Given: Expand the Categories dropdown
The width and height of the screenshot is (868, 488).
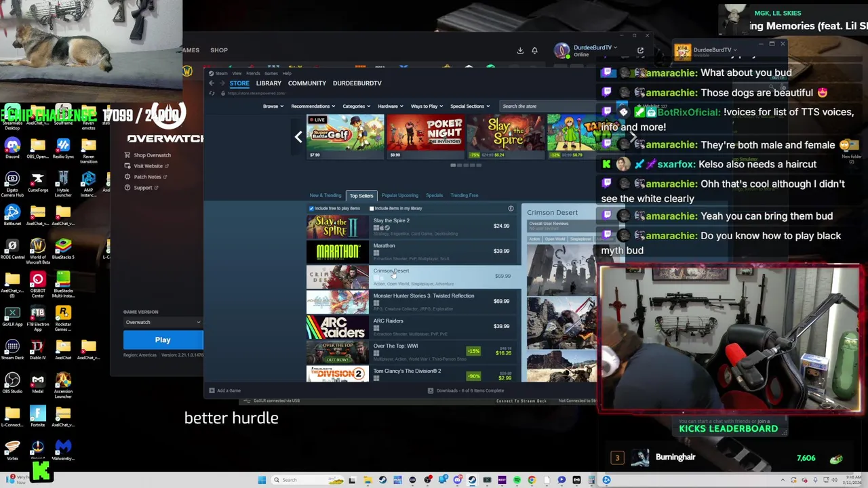Looking at the screenshot, I should [x=356, y=106].
